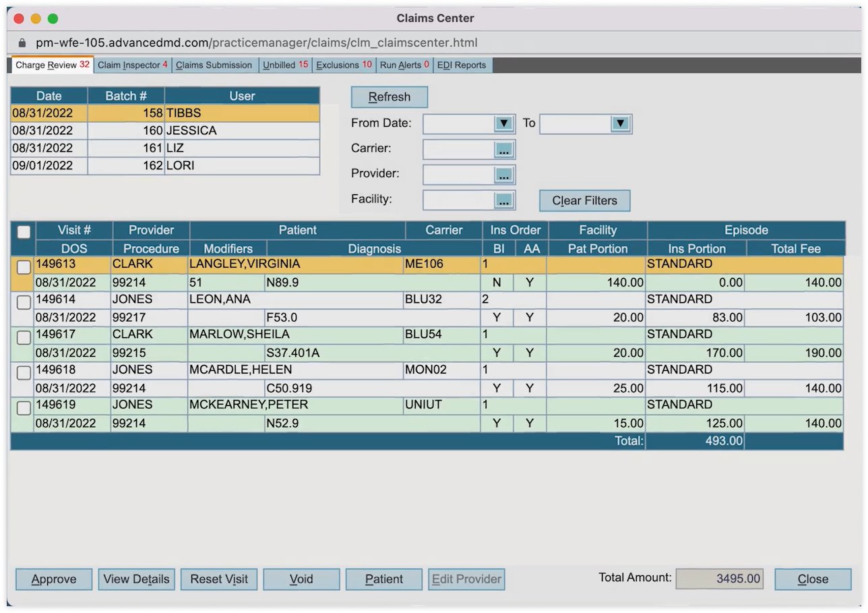
Task: Click the Refresh button
Action: 389,96
